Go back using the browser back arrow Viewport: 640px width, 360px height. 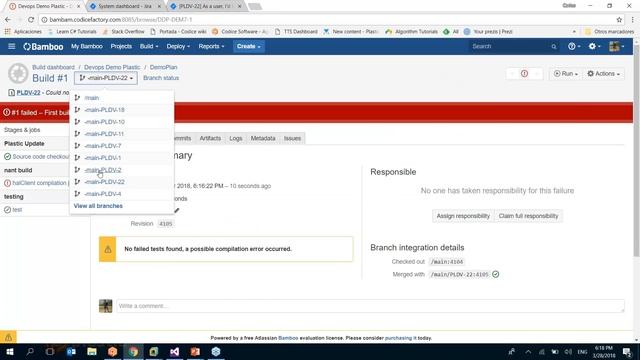8,20
